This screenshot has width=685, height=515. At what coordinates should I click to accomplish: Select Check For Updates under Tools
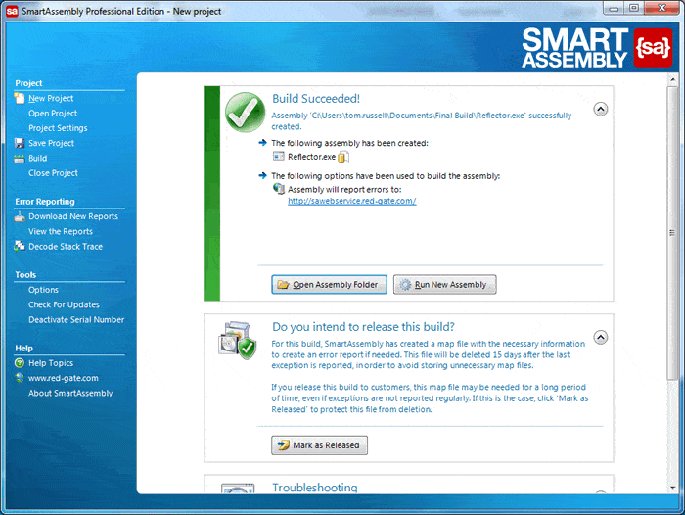(63, 304)
